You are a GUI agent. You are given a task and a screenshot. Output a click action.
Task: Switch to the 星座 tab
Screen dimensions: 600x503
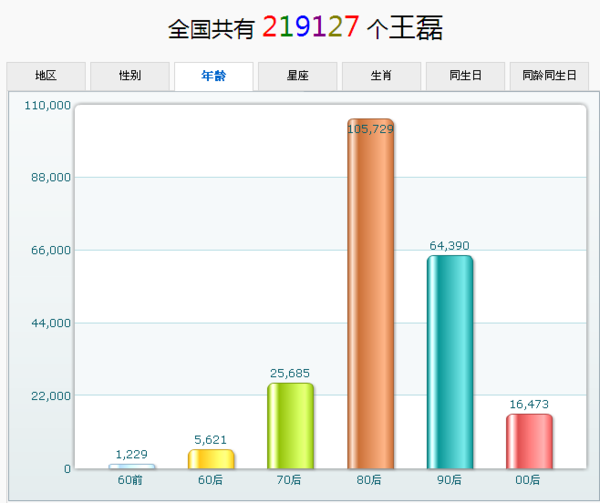point(298,76)
